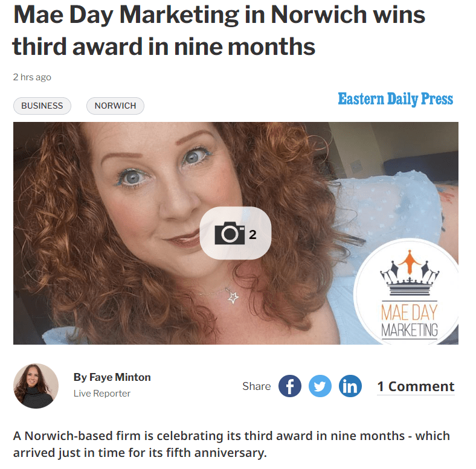Click Faye Minton's round profile photo
Viewport: 476px width, 469px height.
[36, 386]
